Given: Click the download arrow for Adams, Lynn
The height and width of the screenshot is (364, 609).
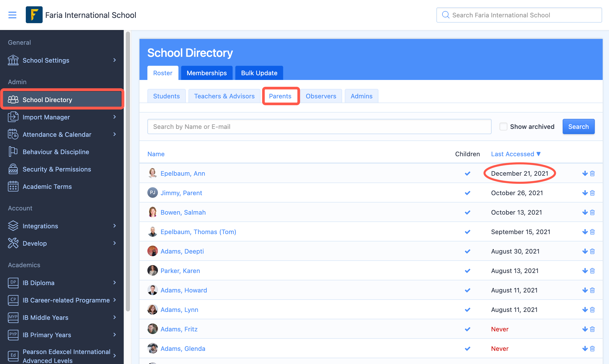Looking at the screenshot, I should [x=585, y=310].
